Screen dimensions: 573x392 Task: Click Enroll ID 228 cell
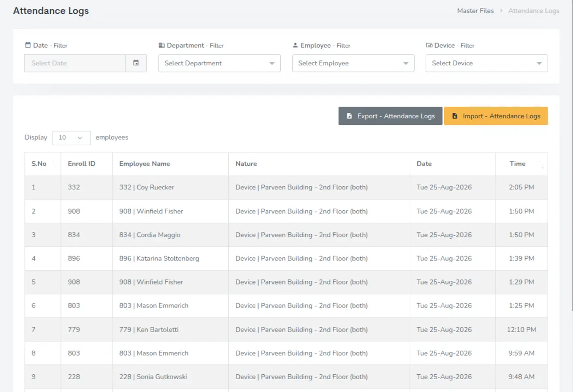click(x=87, y=376)
